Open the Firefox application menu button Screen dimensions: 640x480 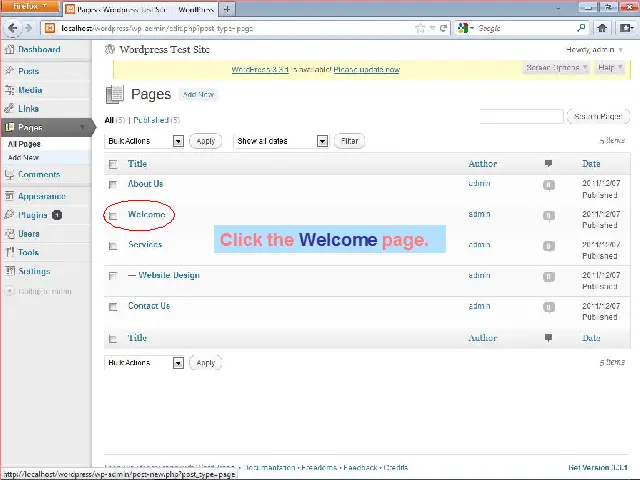click(30, 7)
